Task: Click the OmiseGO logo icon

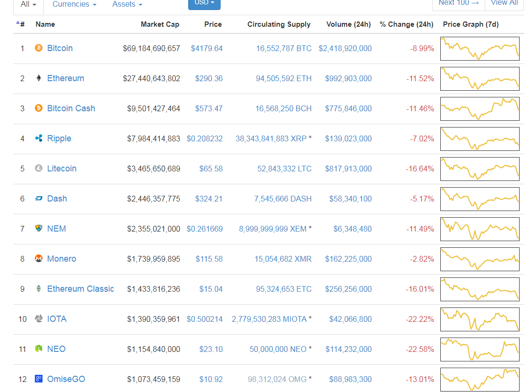Action: coord(39,379)
